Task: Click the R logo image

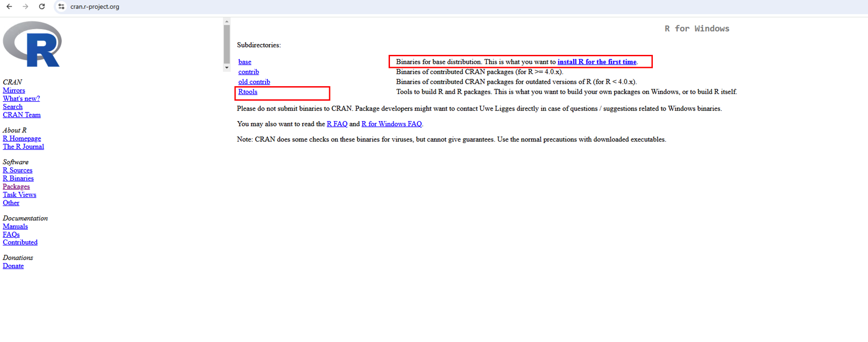Action: 32,44
